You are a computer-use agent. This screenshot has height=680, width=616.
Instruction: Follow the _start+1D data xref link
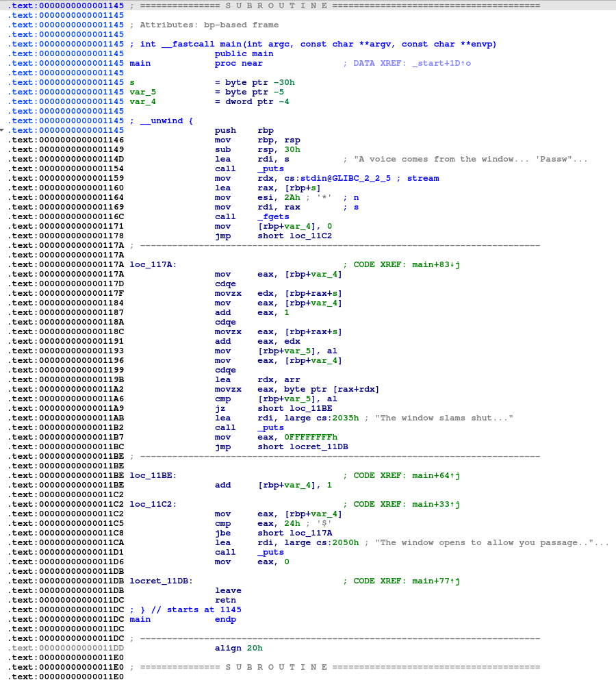coord(441,63)
